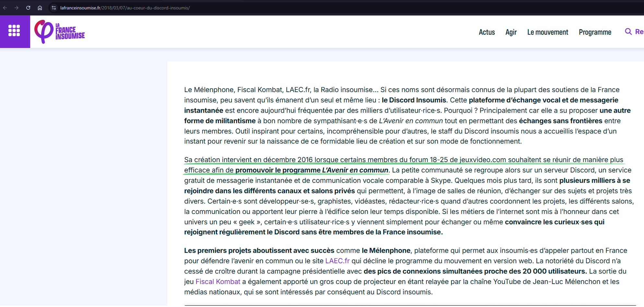The height and width of the screenshot is (307, 644).
Task: Open the Agir menu item
Action: [x=511, y=32]
